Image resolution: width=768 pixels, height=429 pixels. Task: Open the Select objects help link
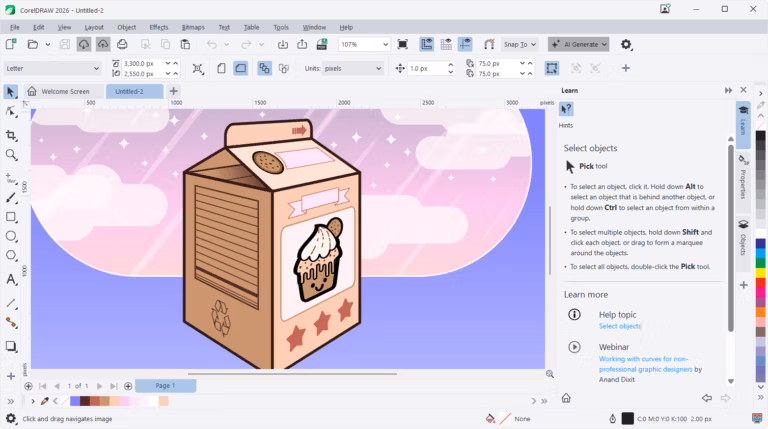pyautogui.click(x=619, y=326)
